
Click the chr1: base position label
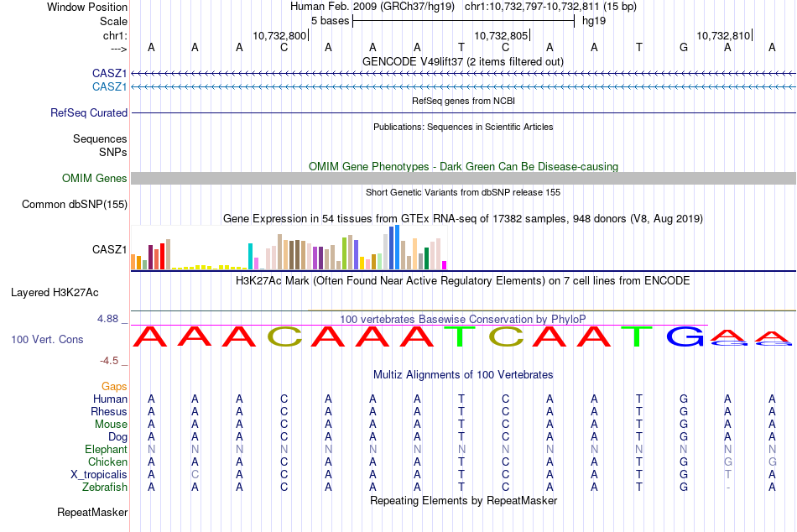pos(115,35)
